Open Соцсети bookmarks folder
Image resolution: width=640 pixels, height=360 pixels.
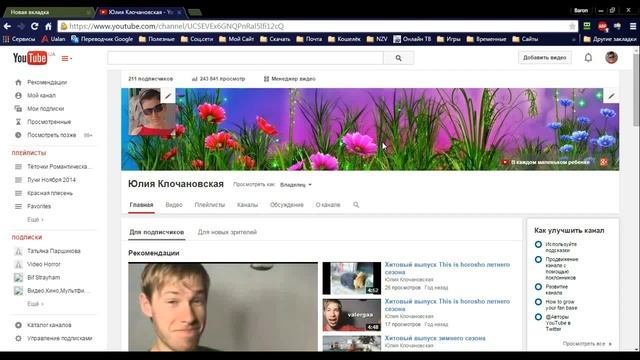[x=197, y=39]
